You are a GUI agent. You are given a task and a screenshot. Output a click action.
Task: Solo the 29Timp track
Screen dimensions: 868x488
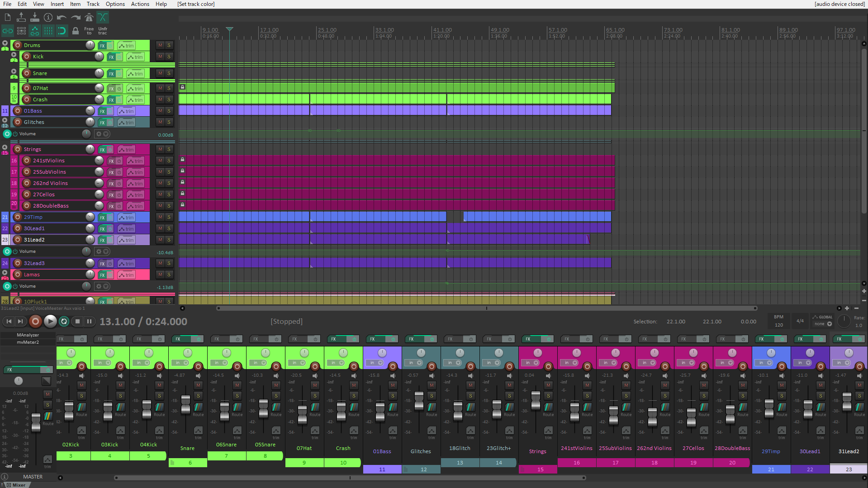pyautogui.click(x=169, y=217)
